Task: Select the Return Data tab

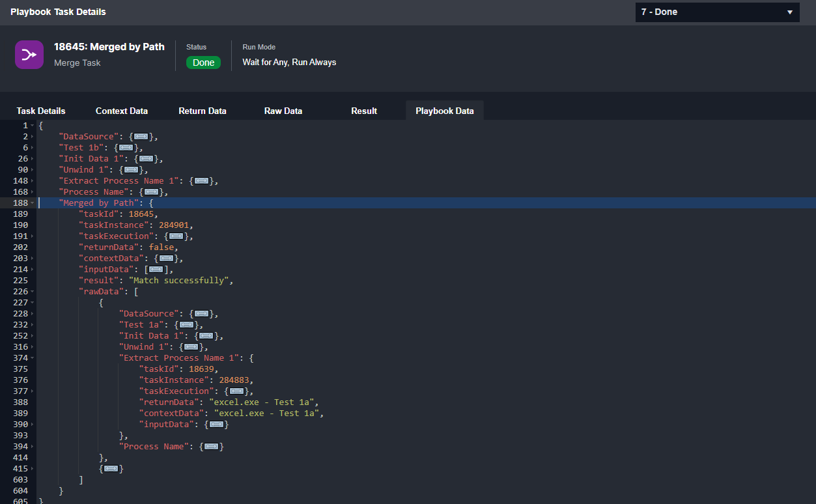Action: click(x=203, y=111)
